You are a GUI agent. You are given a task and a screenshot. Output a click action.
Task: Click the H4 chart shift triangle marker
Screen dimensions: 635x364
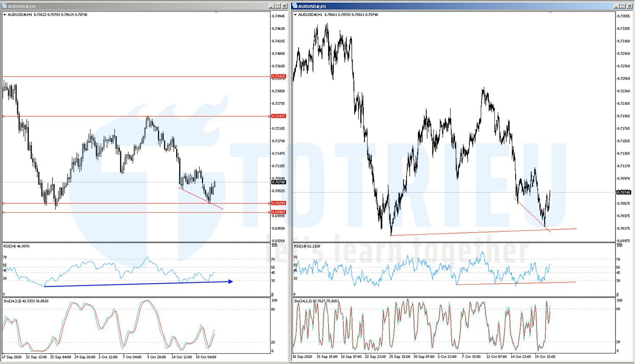coord(216,13)
